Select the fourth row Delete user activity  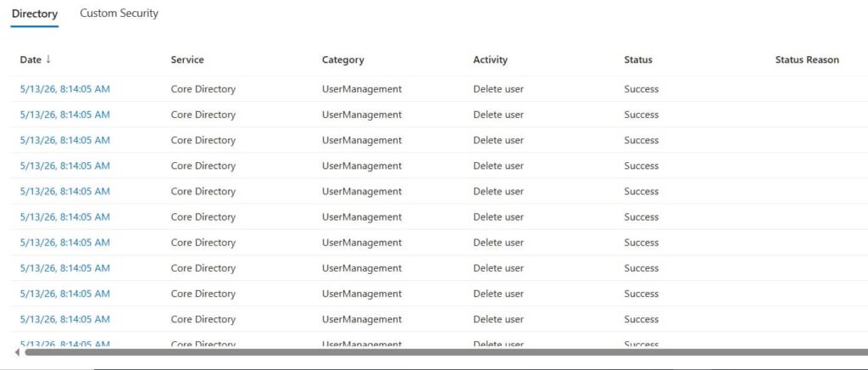point(498,165)
